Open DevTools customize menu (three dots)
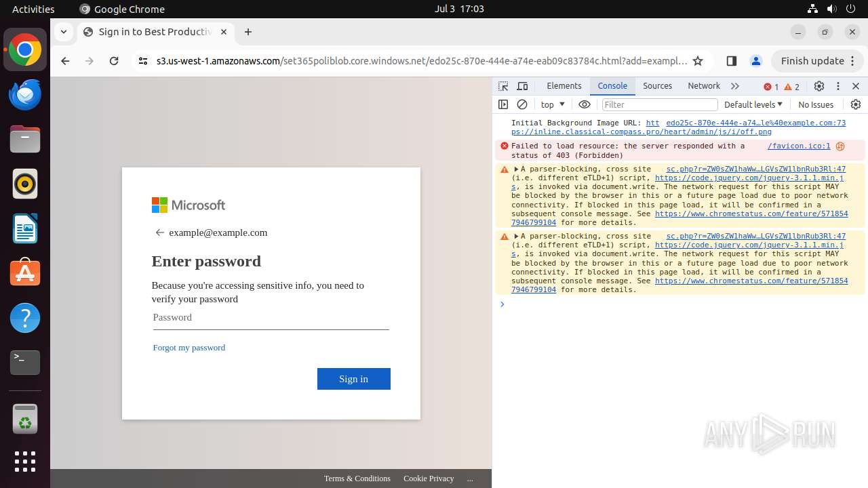The height and width of the screenshot is (488, 868). [x=838, y=86]
